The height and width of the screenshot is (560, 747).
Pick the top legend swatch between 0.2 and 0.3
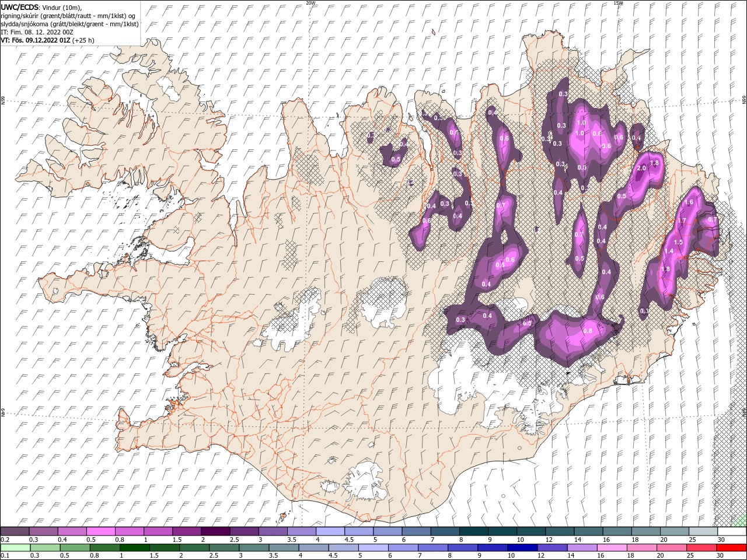coord(15,531)
